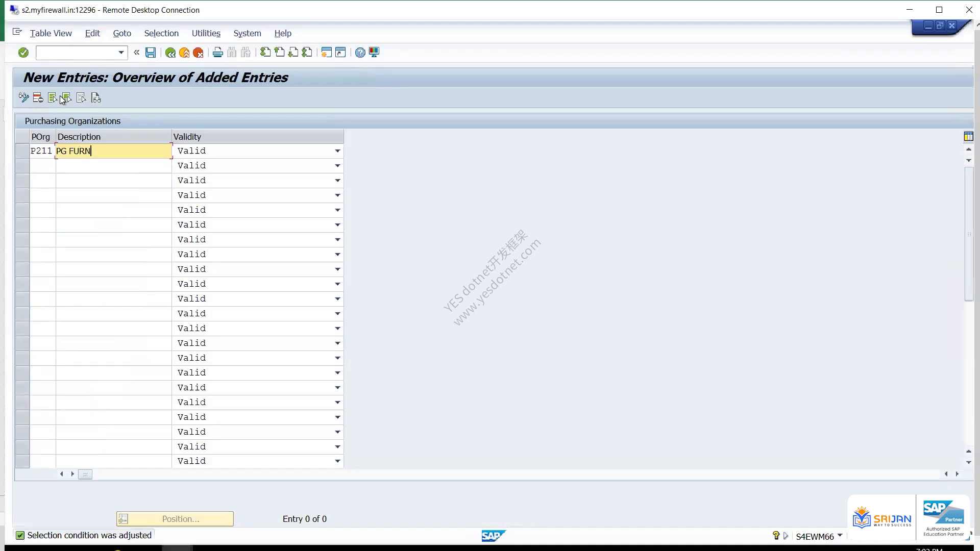Open the System menu
The image size is (980, 551).
(247, 33)
